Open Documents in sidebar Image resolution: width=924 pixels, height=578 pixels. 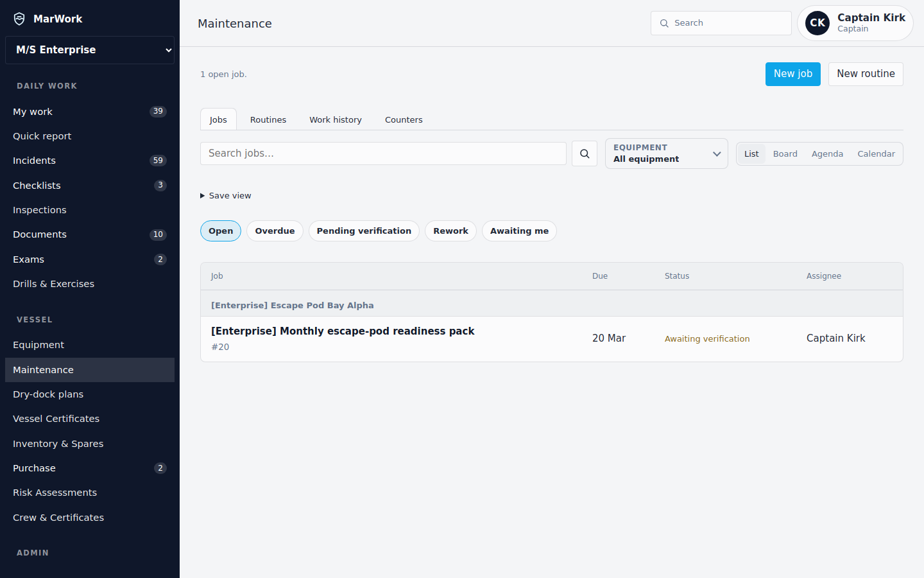(90, 234)
